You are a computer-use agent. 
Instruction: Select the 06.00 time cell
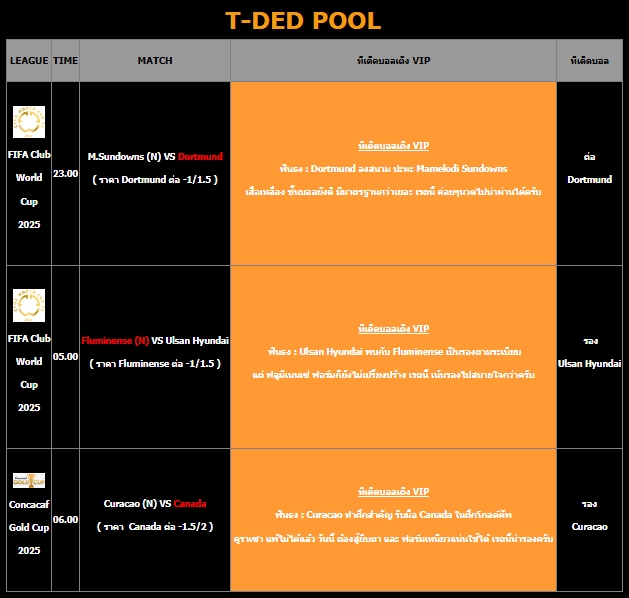point(65,520)
